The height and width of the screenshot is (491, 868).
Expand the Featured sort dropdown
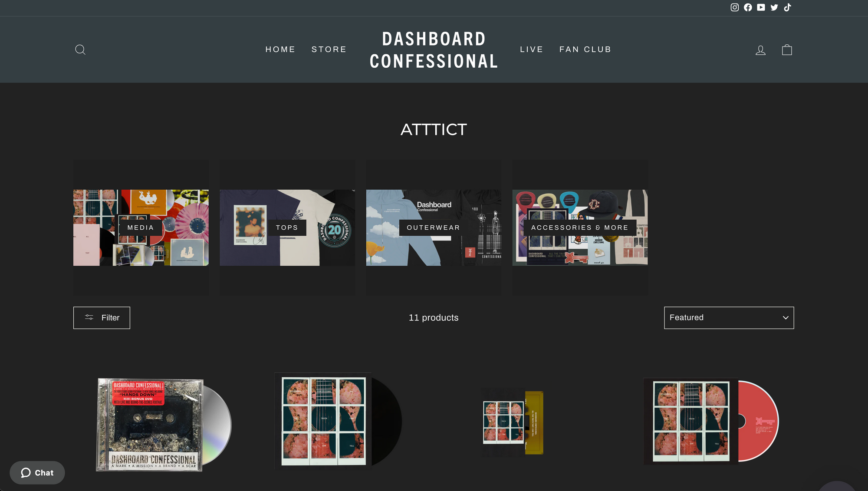729,318
